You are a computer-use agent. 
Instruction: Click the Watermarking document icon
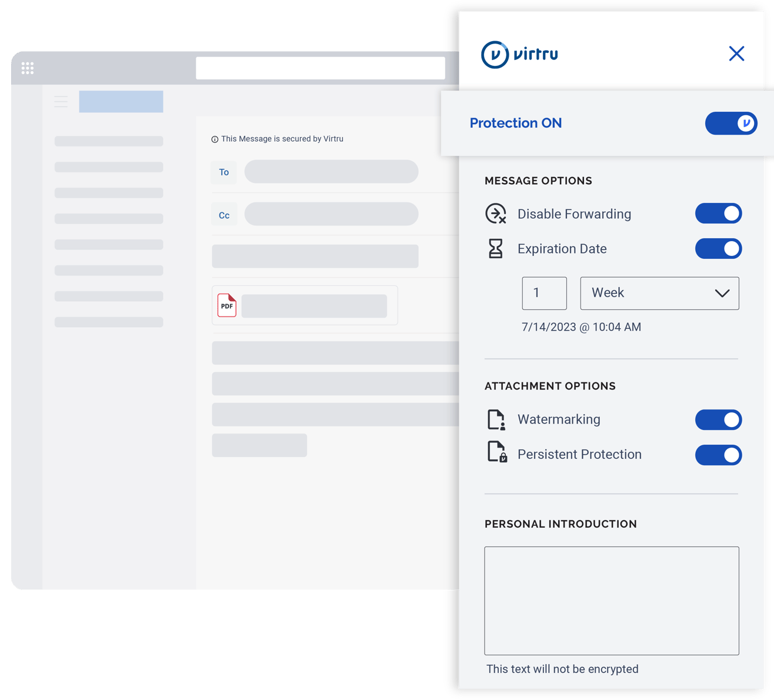[x=496, y=419]
